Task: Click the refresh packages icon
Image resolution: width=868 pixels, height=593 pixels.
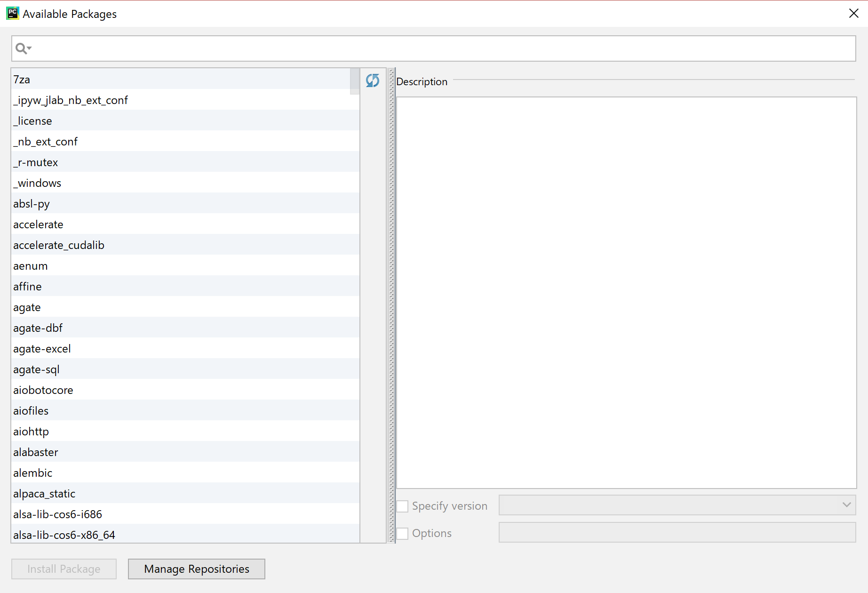Action: 372,80
